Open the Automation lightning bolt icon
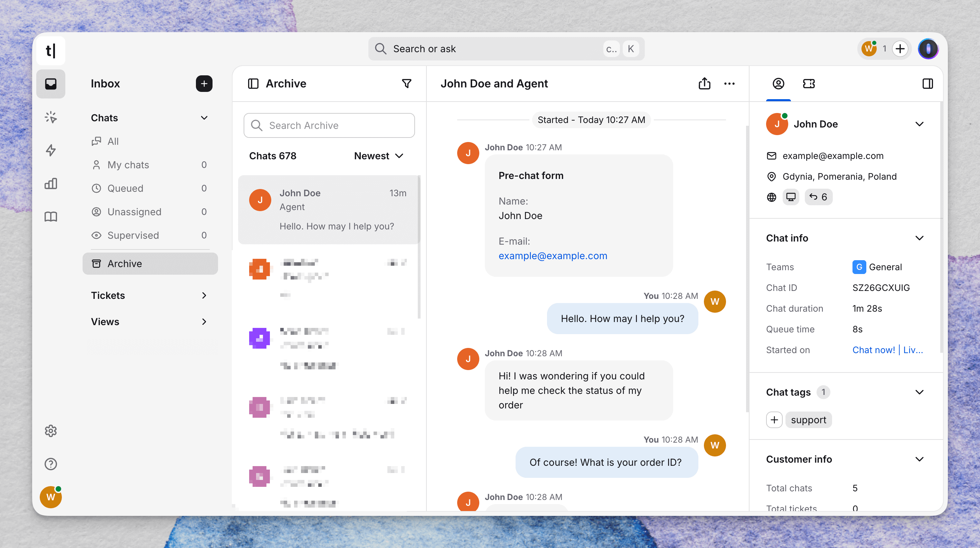Screen dimensions: 980x548 point(50,150)
